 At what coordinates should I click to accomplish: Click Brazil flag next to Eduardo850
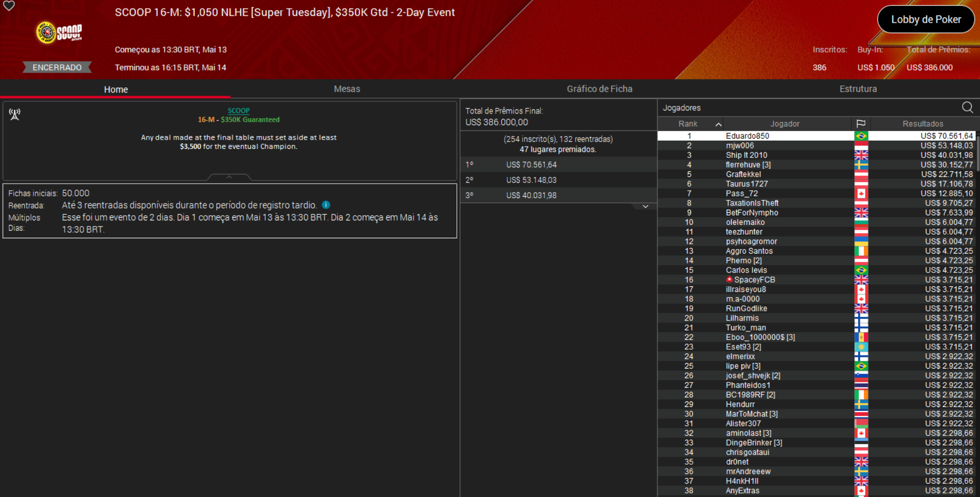coord(861,136)
